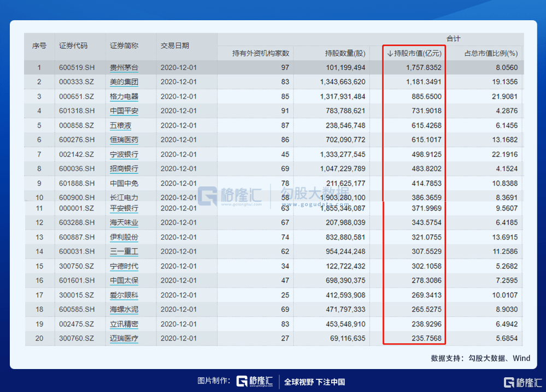546x392 pixels.
Task: Click institution count 97 for 贵州茅台
Action: pos(285,68)
